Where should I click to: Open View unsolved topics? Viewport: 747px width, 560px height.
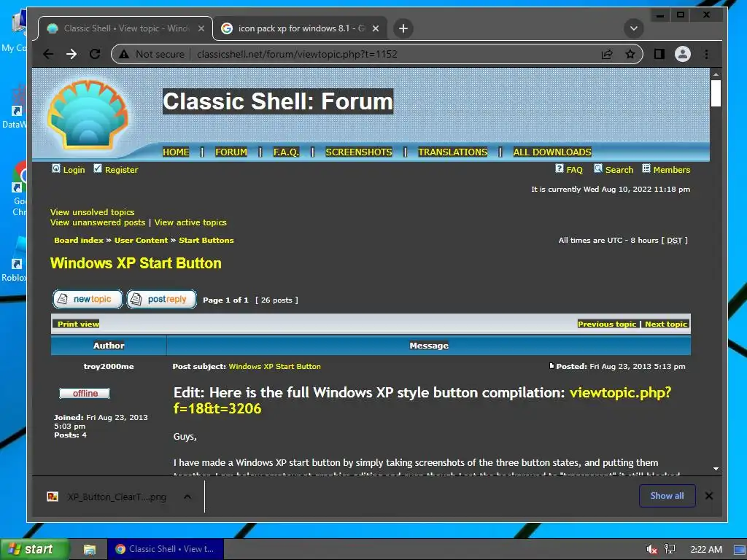[93, 212]
